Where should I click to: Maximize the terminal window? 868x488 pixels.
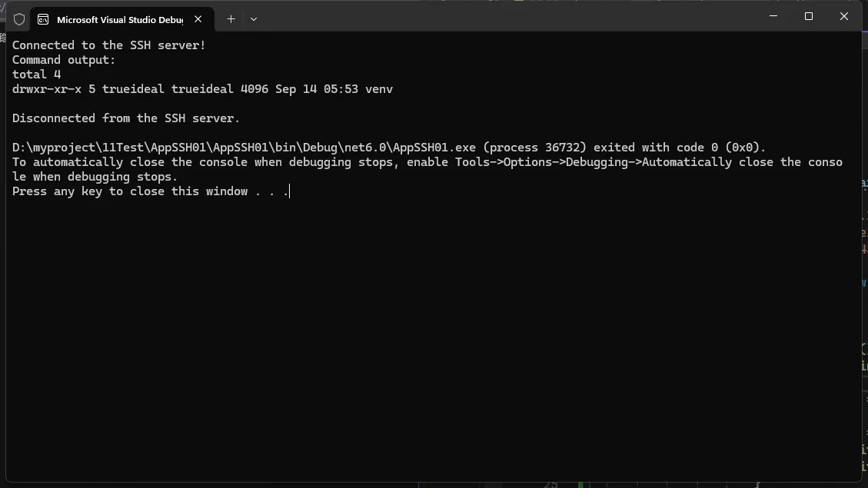tap(809, 16)
